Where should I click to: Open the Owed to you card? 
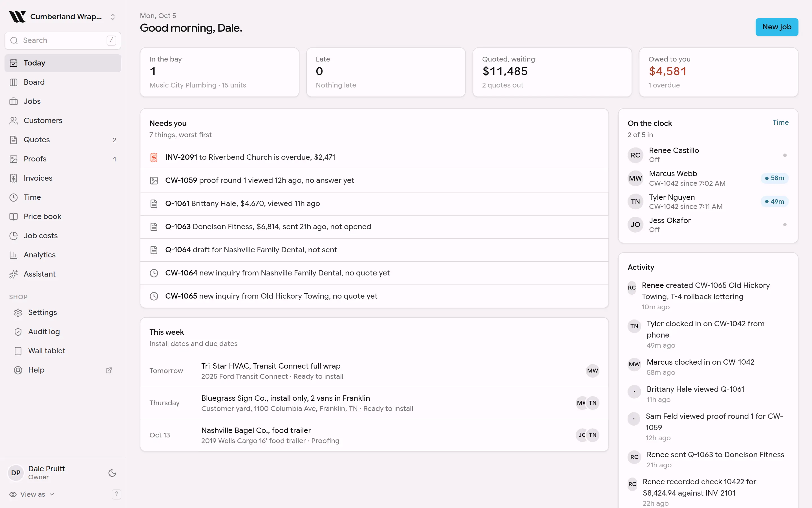[718, 72]
